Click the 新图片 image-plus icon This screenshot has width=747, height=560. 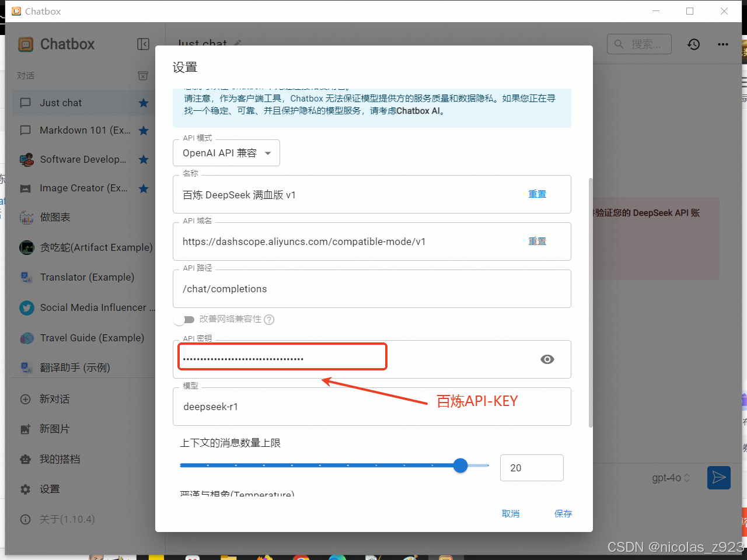[x=25, y=429]
